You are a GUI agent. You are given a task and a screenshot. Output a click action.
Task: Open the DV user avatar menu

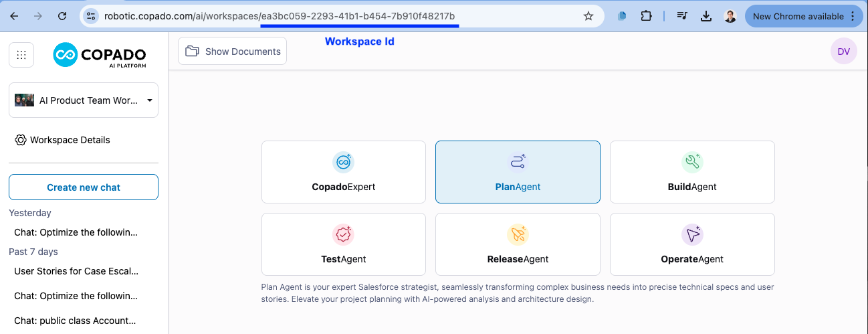click(843, 52)
